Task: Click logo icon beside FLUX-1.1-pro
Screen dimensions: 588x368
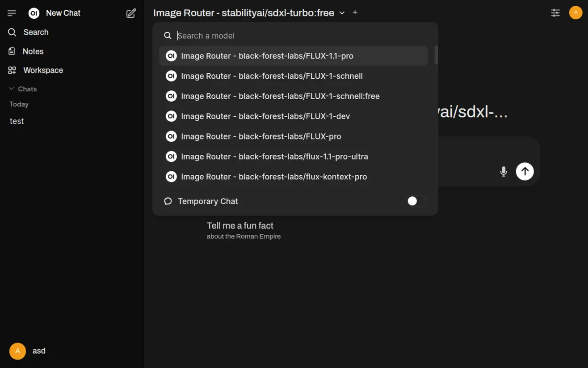Action: click(x=171, y=56)
